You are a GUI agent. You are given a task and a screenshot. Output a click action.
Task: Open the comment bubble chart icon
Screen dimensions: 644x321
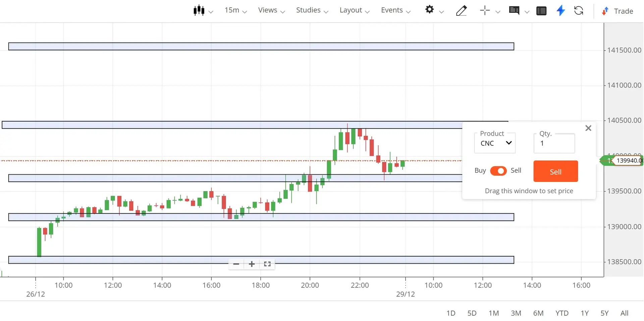point(514,10)
